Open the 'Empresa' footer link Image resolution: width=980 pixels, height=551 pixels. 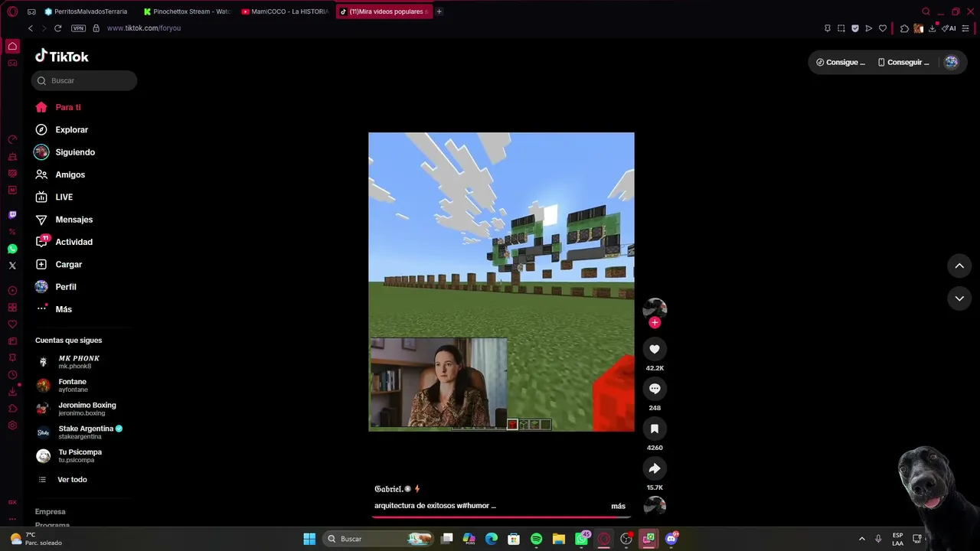51,512
